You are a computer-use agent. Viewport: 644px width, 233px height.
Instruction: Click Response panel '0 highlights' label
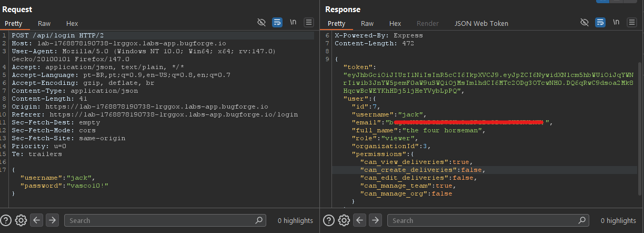tap(618, 220)
